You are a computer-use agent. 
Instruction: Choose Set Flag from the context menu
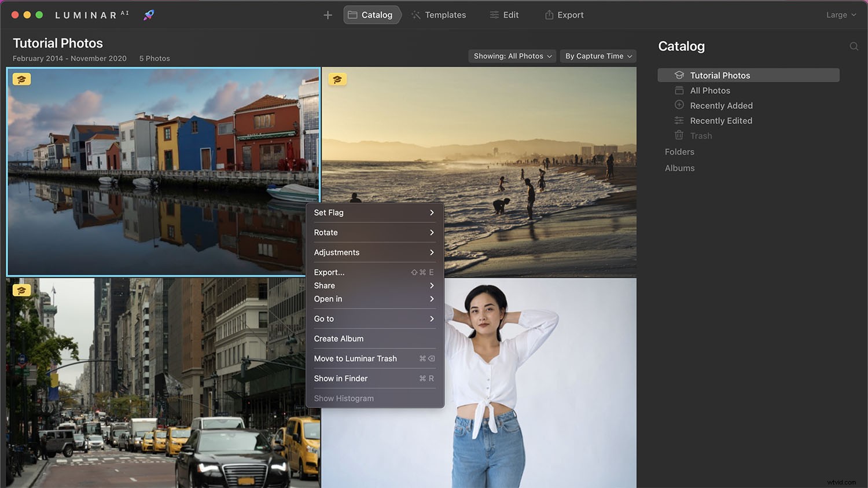tap(328, 212)
